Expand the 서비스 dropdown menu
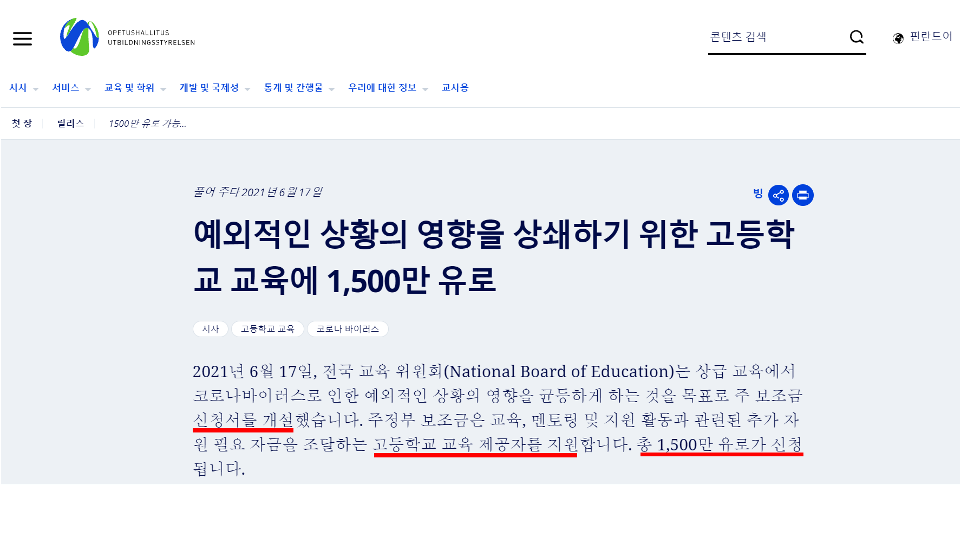Image resolution: width=960 pixels, height=540 pixels. click(x=71, y=88)
